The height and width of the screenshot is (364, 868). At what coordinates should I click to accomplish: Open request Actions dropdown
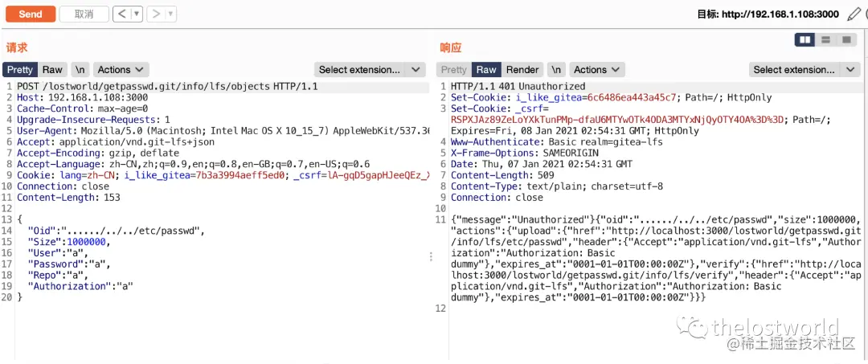point(121,70)
